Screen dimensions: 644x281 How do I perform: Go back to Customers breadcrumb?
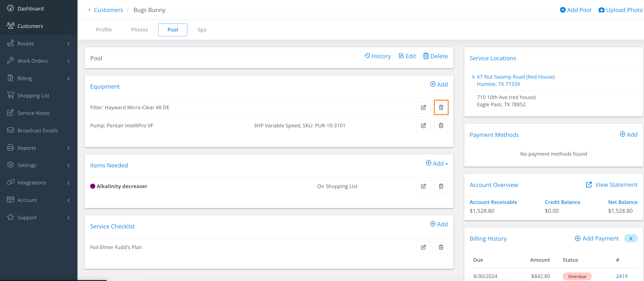pos(108,10)
